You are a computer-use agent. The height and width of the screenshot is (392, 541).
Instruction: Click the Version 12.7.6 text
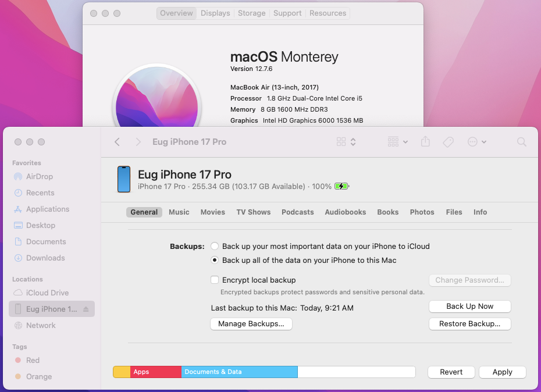(x=251, y=69)
